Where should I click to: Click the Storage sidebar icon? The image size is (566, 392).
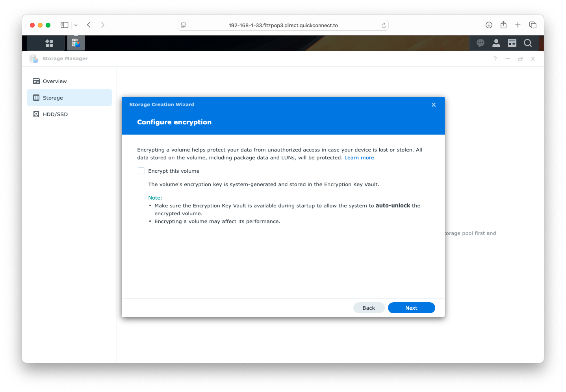(36, 98)
